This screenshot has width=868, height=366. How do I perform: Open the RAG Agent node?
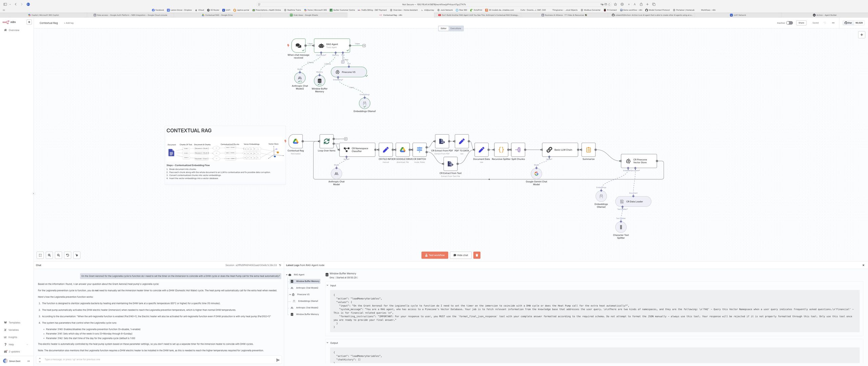click(x=332, y=45)
